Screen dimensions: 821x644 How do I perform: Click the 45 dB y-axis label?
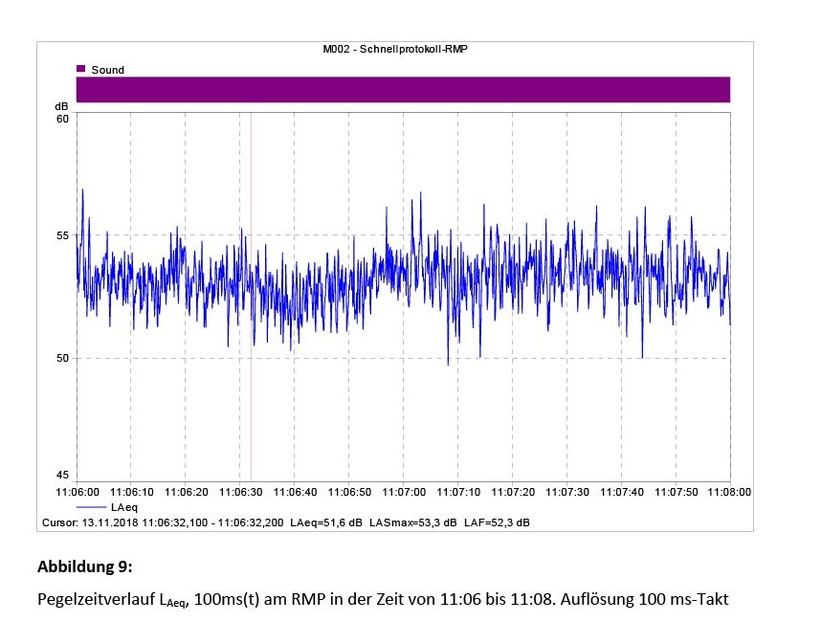coord(62,476)
